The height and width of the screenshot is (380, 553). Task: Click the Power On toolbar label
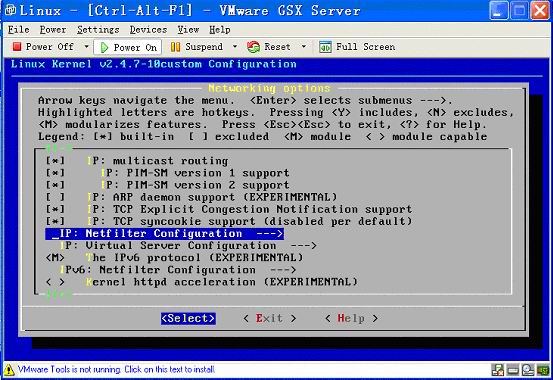(135, 47)
